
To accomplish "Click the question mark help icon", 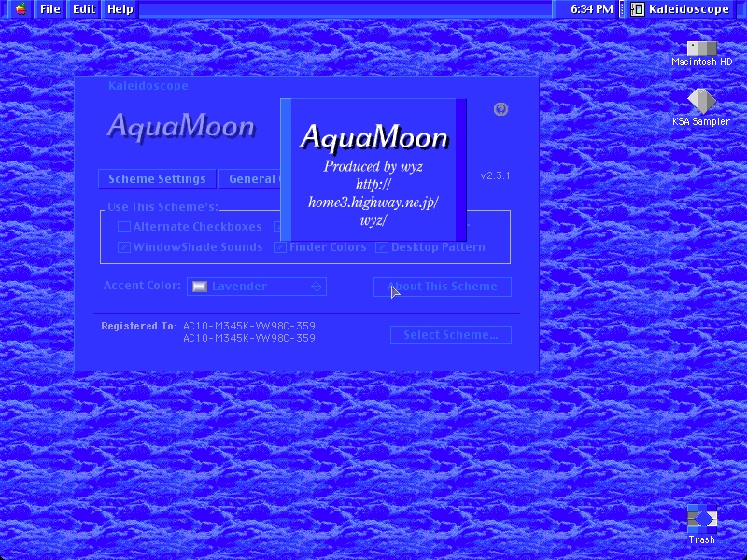I will pos(500,109).
